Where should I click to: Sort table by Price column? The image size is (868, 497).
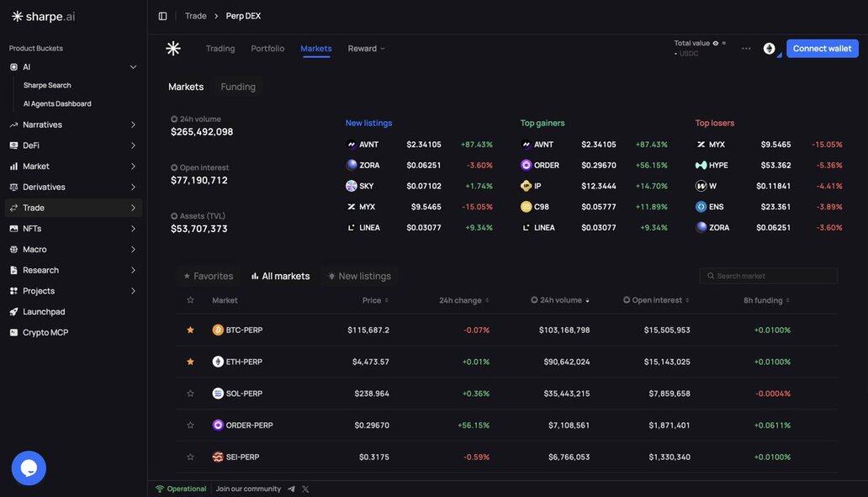(x=375, y=300)
